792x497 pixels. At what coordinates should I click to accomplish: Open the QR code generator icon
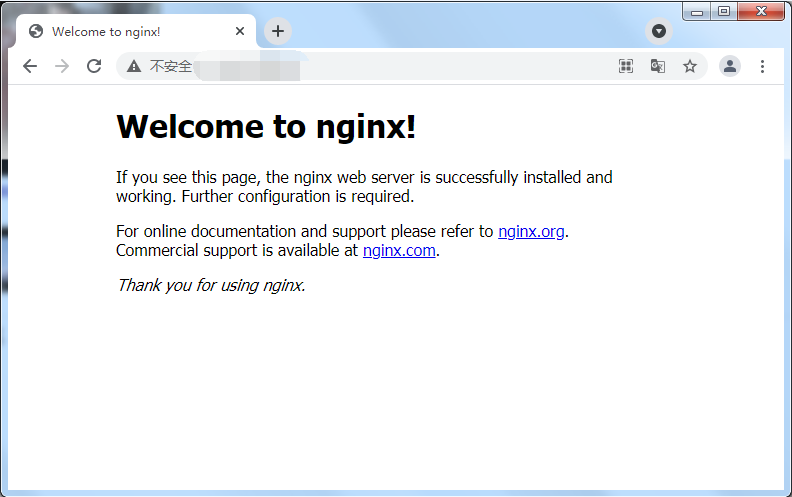626,66
